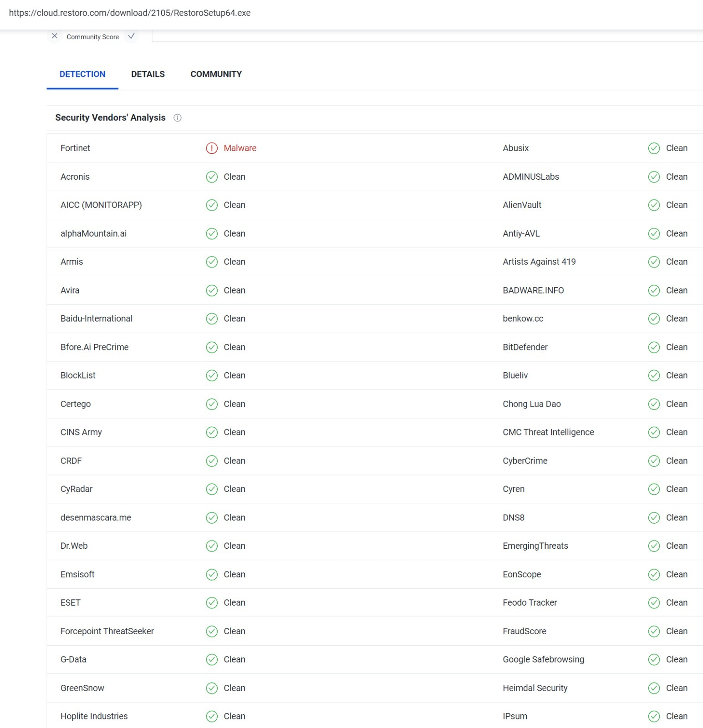703x728 pixels.
Task: Click the red Malware verdict text
Action: pos(240,148)
